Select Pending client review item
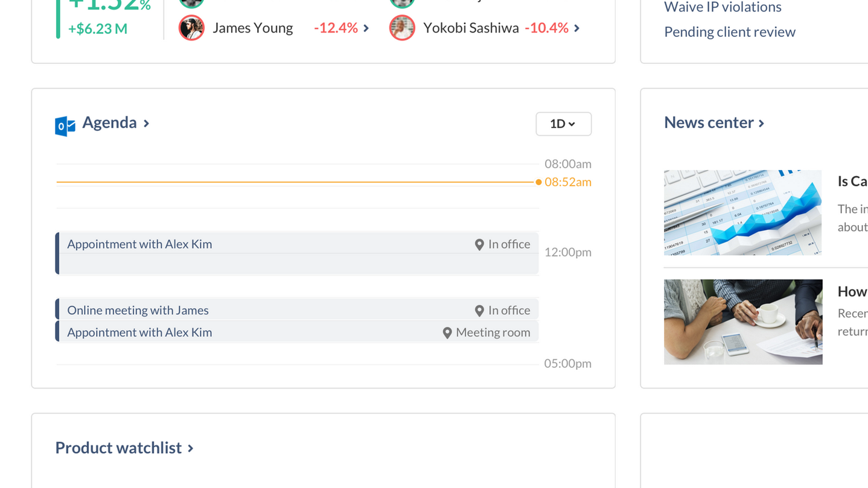868x488 pixels. click(729, 32)
